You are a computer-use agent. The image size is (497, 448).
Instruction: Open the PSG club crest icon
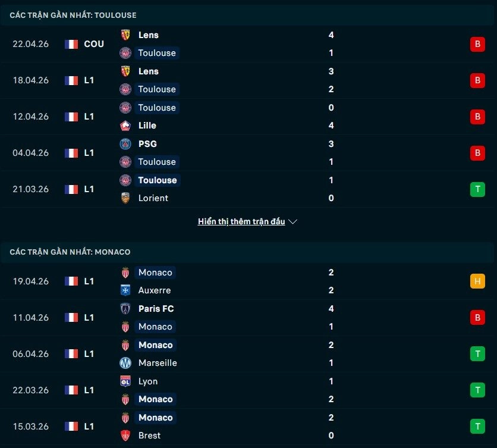coord(125,144)
